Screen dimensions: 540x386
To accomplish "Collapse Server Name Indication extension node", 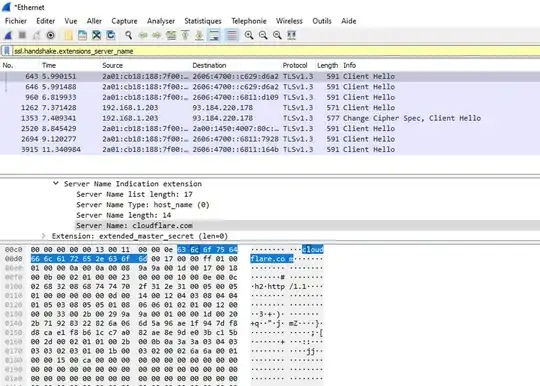I will click(x=55, y=184).
